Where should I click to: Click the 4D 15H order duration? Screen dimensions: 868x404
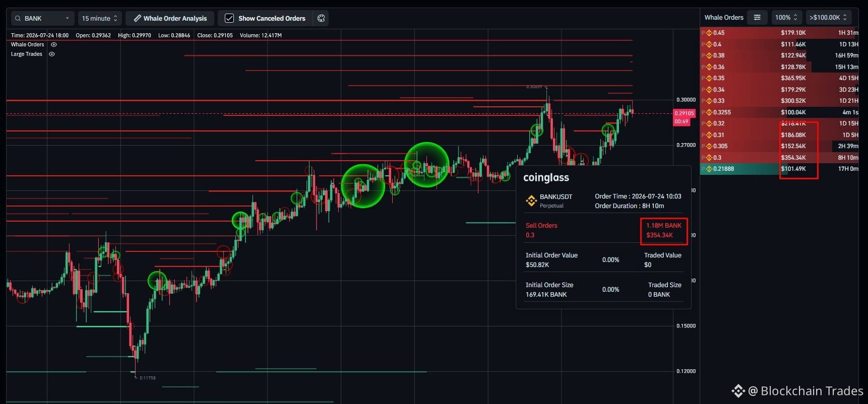coord(849,78)
